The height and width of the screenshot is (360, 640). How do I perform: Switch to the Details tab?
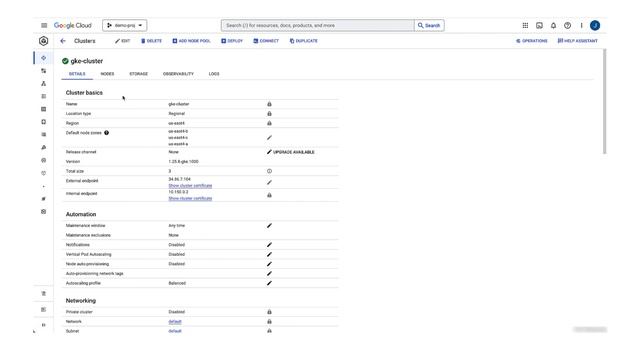pyautogui.click(x=77, y=74)
